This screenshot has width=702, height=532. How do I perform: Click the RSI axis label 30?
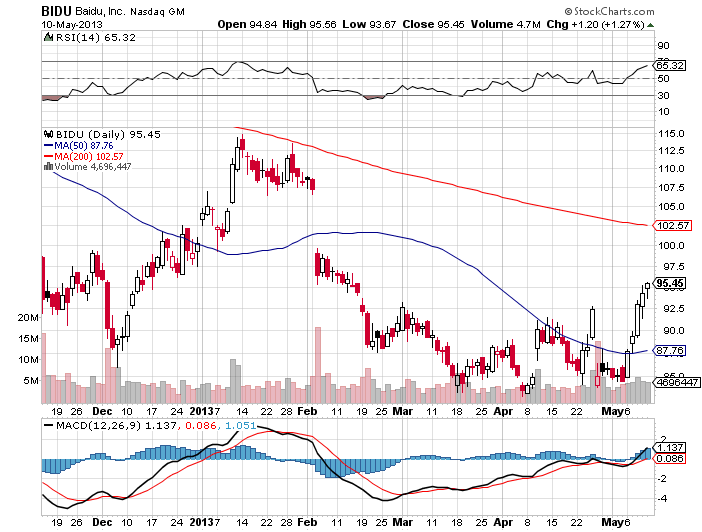pyautogui.click(x=663, y=95)
